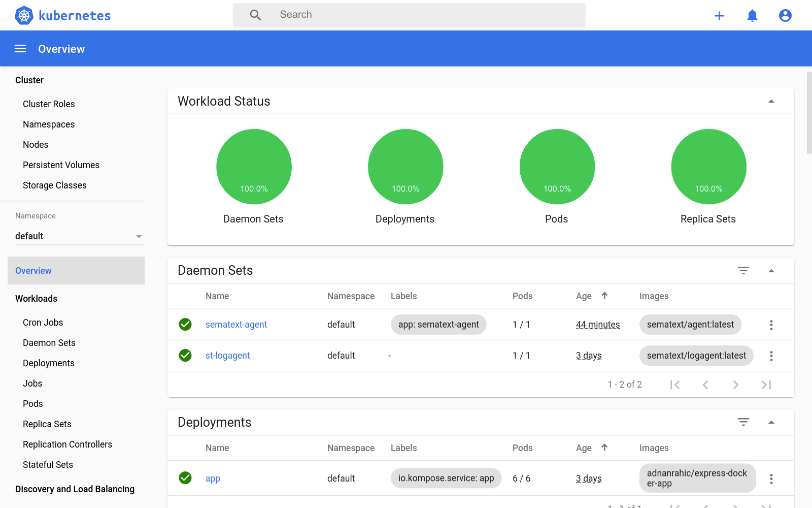This screenshot has height=508, width=812.
Task: Open Persistent Volumes in sidebar
Action: coord(61,165)
